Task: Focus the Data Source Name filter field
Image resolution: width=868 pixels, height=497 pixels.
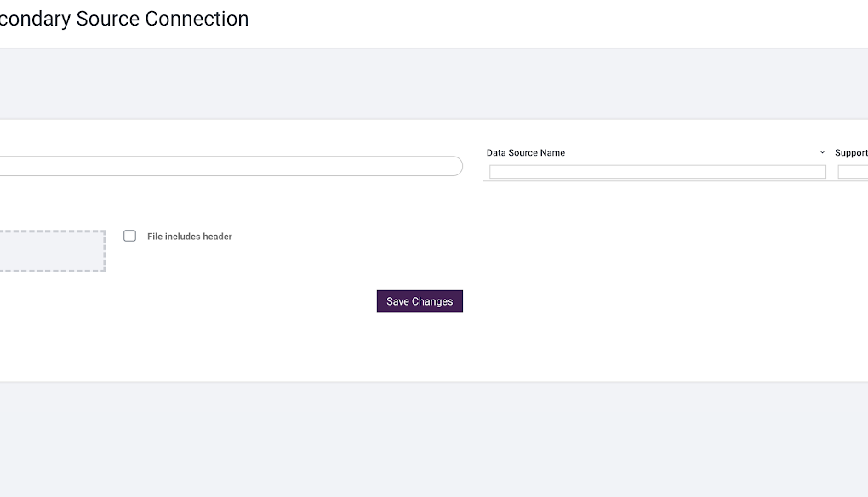Action: (x=658, y=172)
